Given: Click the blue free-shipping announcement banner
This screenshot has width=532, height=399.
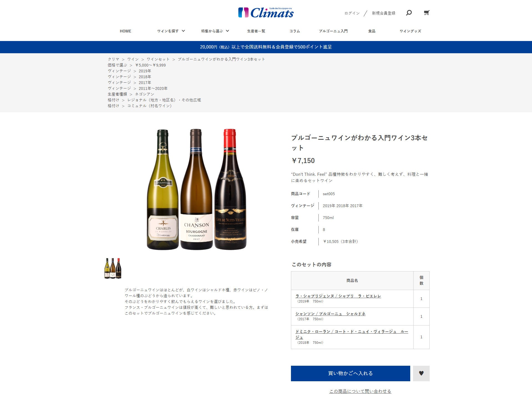Looking at the screenshot, I should click(x=266, y=47).
